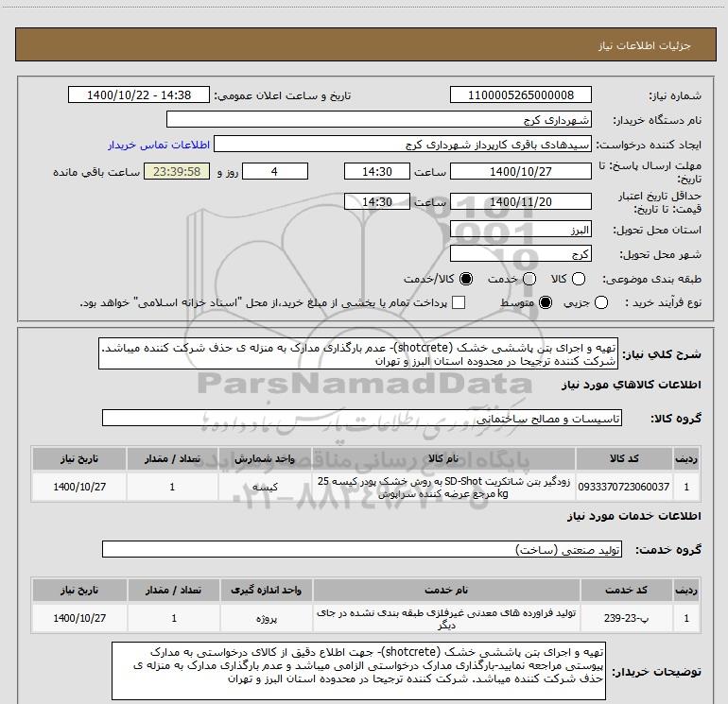Click the request number field 1100005265000008
The image size is (728, 704).
520,94
